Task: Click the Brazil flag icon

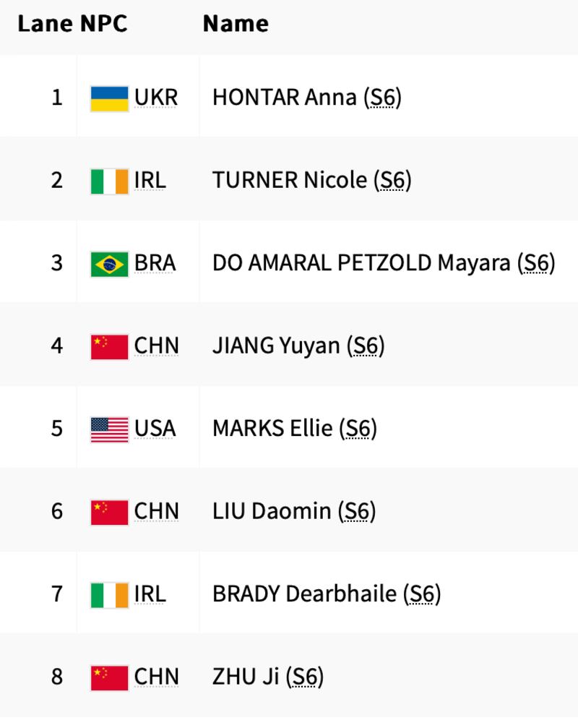Action: pos(109,263)
